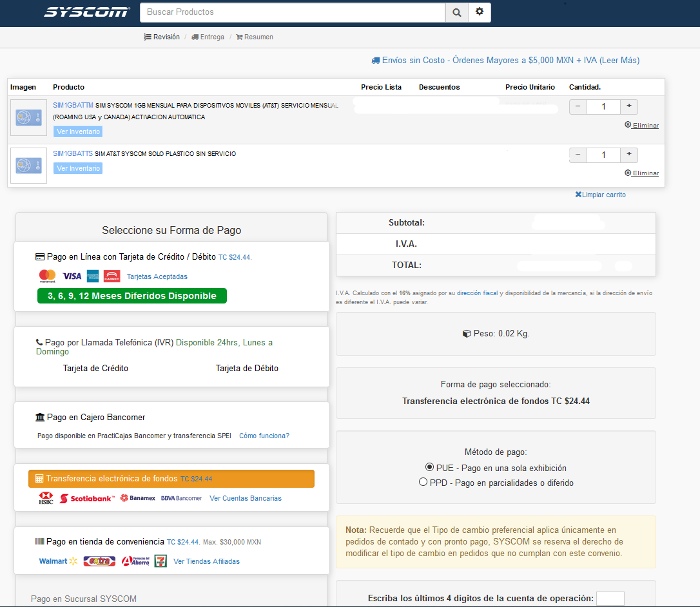Click Limpiar carrito X icon

[578, 194]
